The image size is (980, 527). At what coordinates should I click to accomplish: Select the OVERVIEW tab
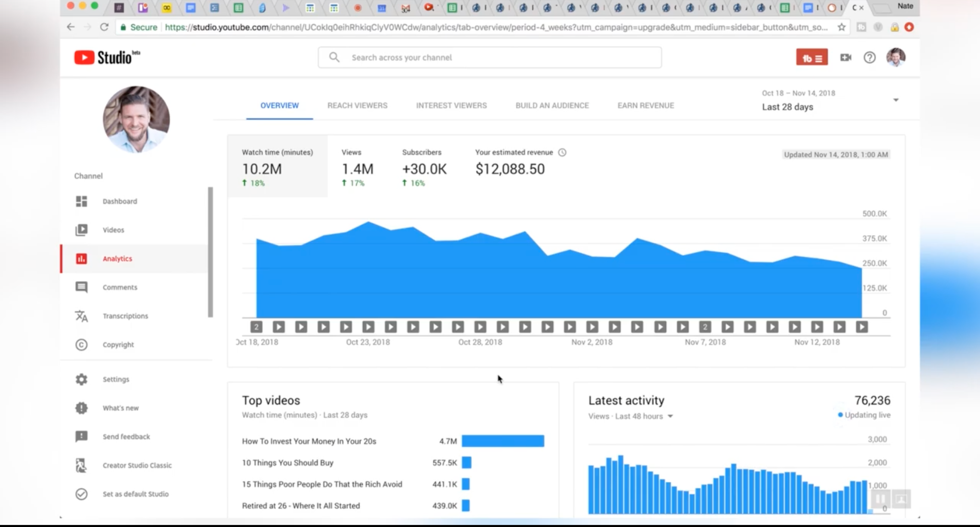(x=279, y=105)
